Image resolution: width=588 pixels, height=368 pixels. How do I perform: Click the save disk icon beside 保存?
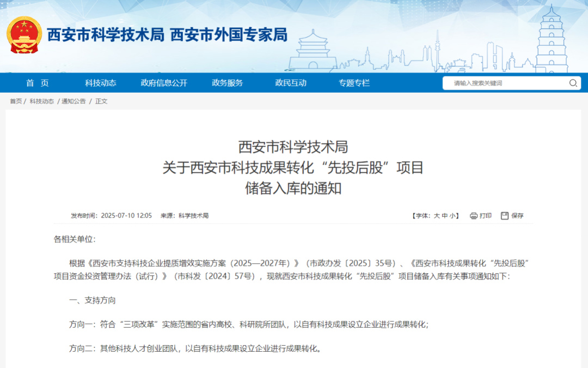505,215
